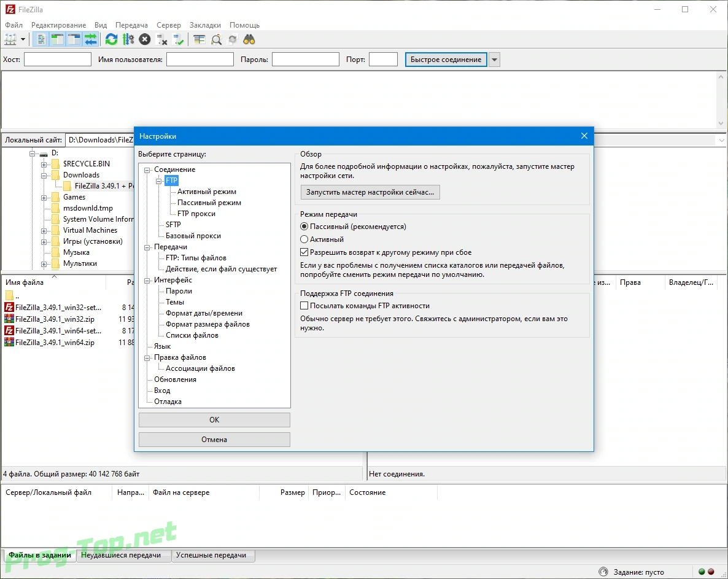Open the Редактирование menu

58,25
